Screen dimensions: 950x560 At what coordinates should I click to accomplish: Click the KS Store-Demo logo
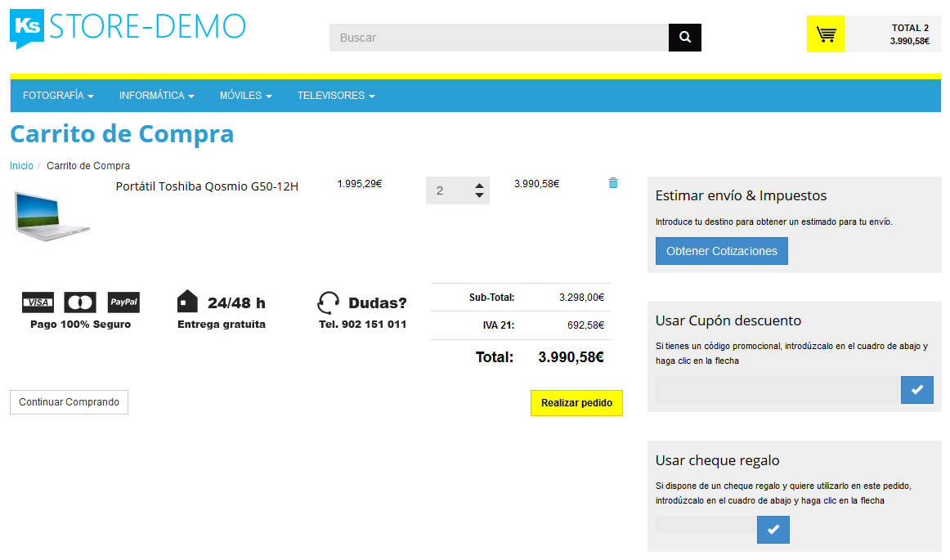click(128, 28)
